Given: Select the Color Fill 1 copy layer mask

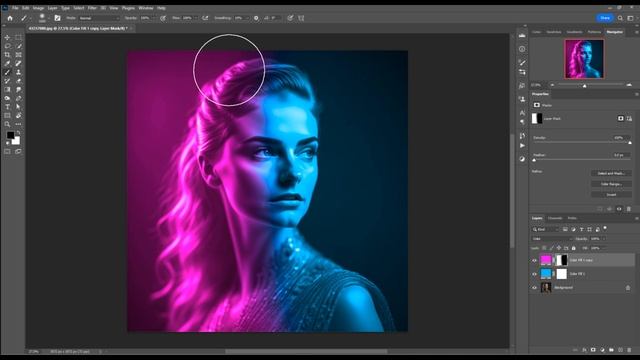Looking at the screenshot, I should coord(562,260).
